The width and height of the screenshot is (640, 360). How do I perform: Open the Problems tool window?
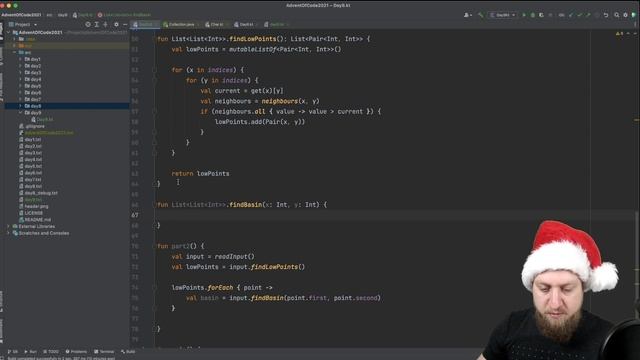pos(76,351)
